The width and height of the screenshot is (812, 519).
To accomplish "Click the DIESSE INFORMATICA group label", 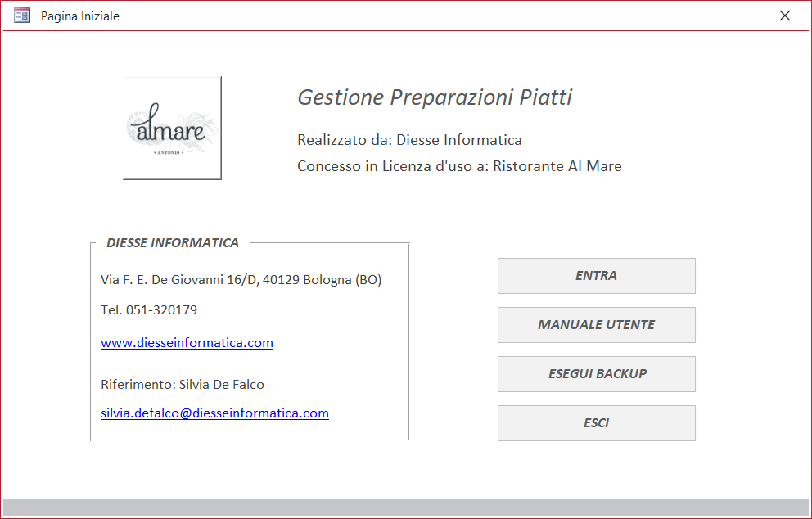I will click(x=173, y=243).
